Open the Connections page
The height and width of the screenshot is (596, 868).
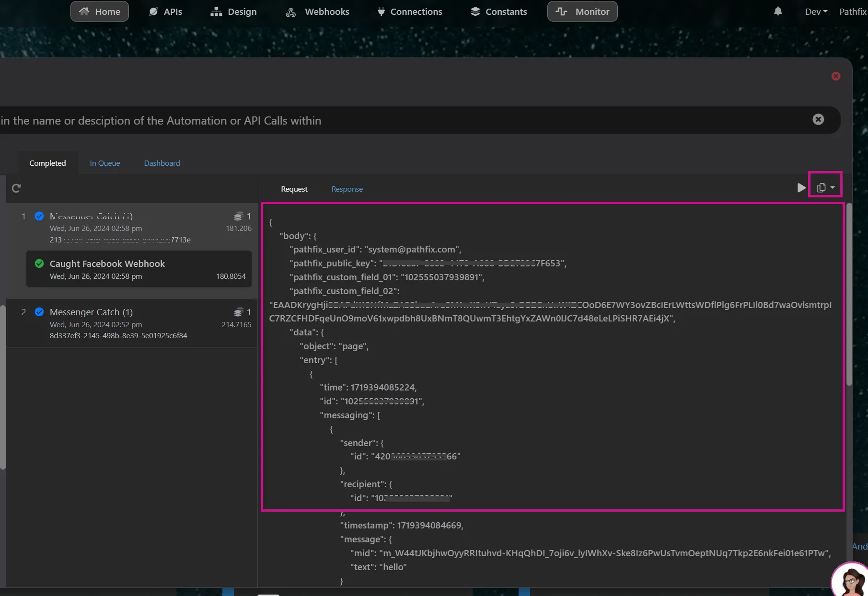pyautogui.click(x=409, y=11)
